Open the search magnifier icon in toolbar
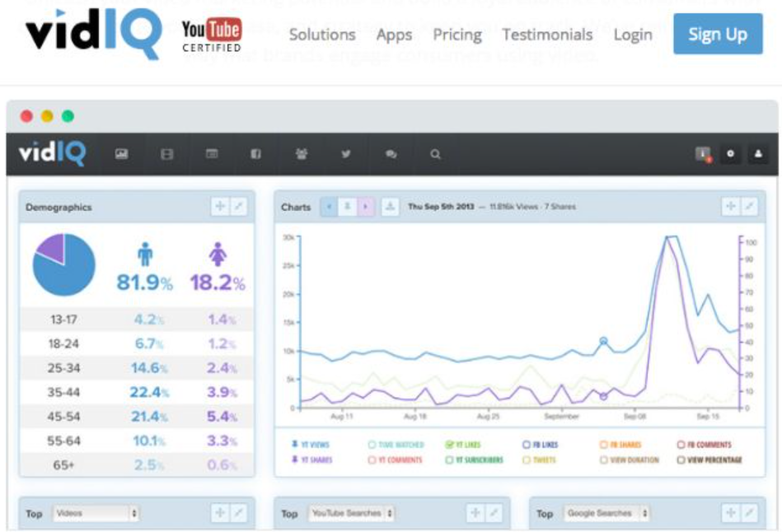The height and width of the screenshot is (532, 782). 435,154
